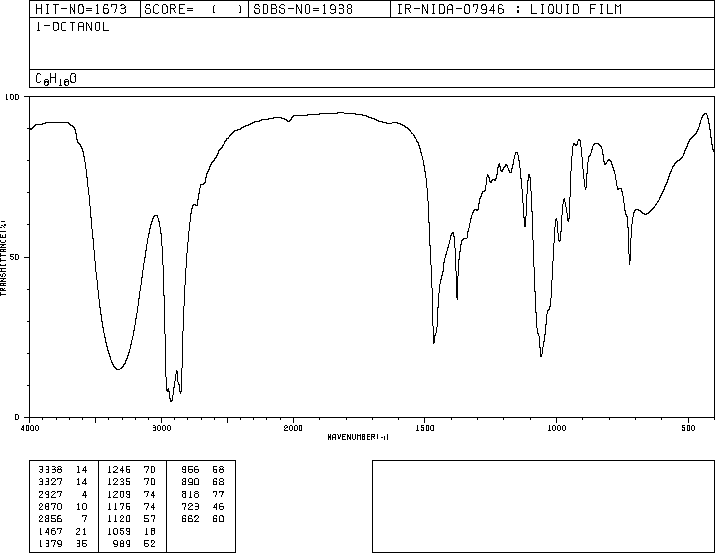715x553 pixels.
Task: Select peak value 1120 in the table
Action: [x=119, y=519]
